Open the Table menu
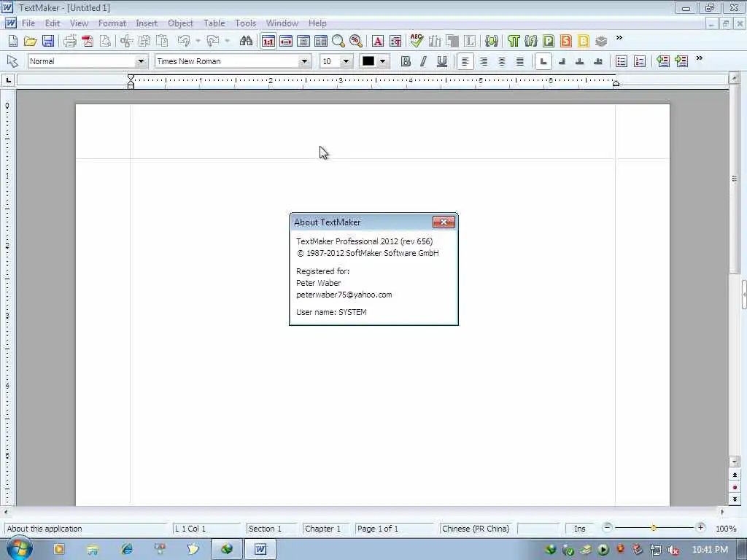The height and width of the screenshot is (560, 747). pyautogui.click(x=214, y=23)
